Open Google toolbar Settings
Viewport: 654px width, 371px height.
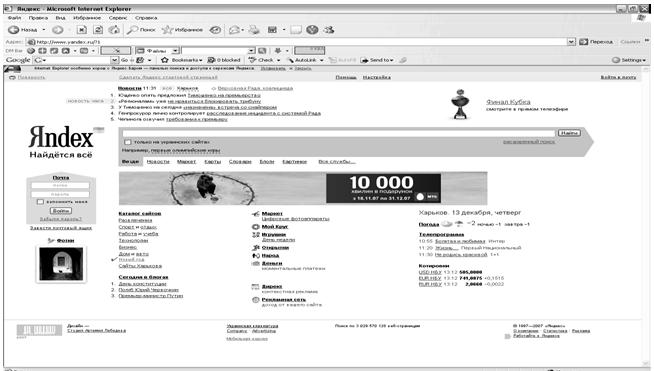629,60
